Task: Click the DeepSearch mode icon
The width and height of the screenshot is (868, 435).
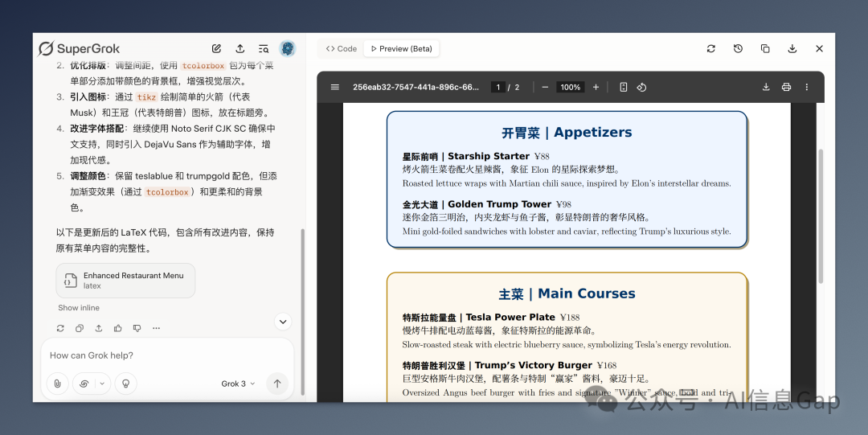Action: 84,384
